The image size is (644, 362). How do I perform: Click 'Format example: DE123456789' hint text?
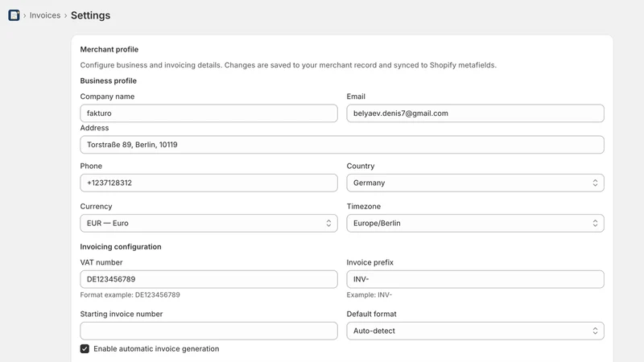pyautogui.click(x=130, y=294)
